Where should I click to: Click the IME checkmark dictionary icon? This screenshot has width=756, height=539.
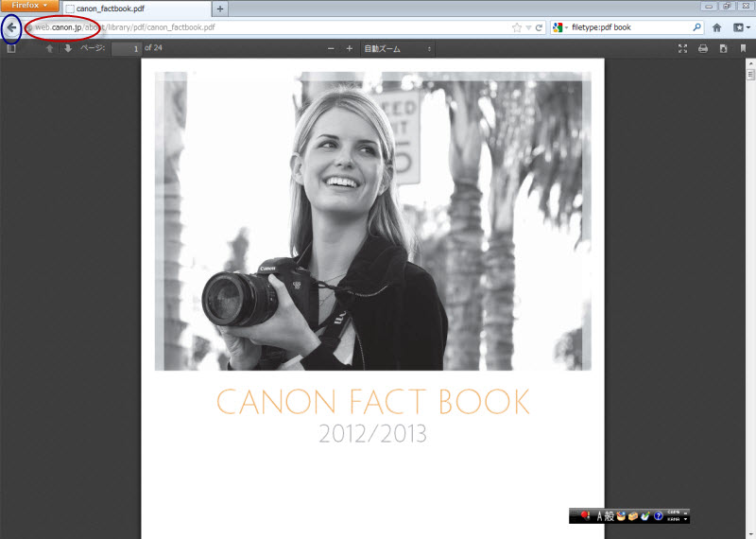pyautogui.click(x=645, y=516)
